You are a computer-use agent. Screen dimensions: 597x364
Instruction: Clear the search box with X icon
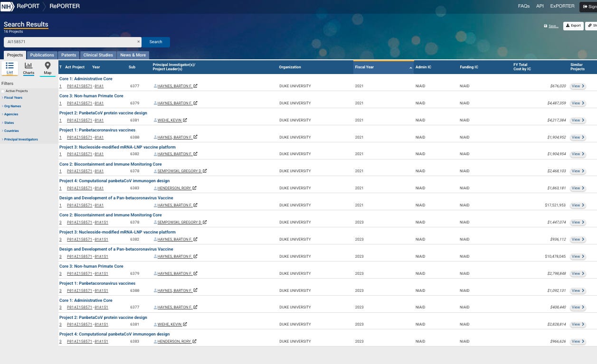pos(139,42)
